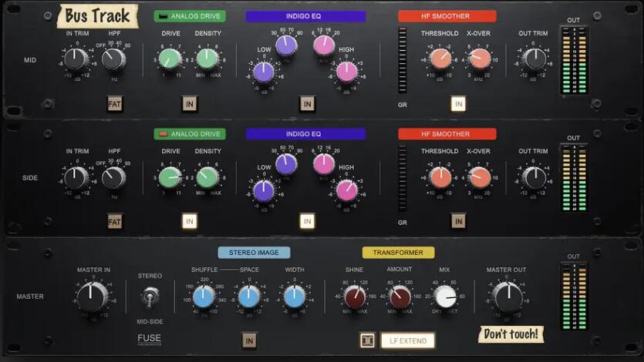
Task: Click the STEREO IMAGE section label
Action: [254, 252]
